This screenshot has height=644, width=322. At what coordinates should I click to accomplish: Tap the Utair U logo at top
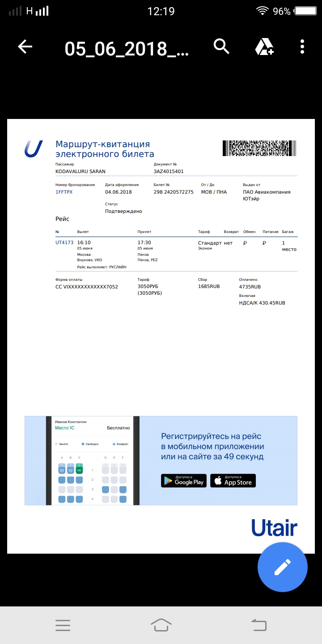(34, 149)
